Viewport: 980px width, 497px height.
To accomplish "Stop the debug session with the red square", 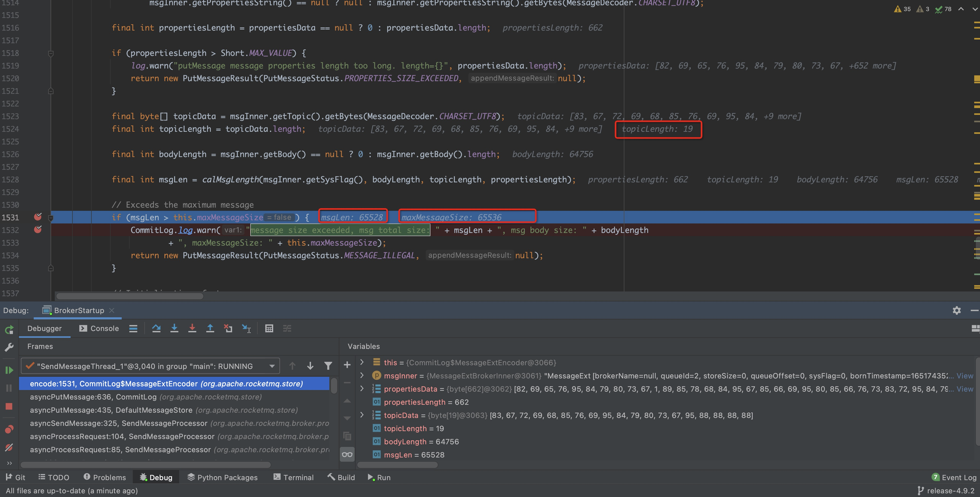I will (x=9, y=406).
